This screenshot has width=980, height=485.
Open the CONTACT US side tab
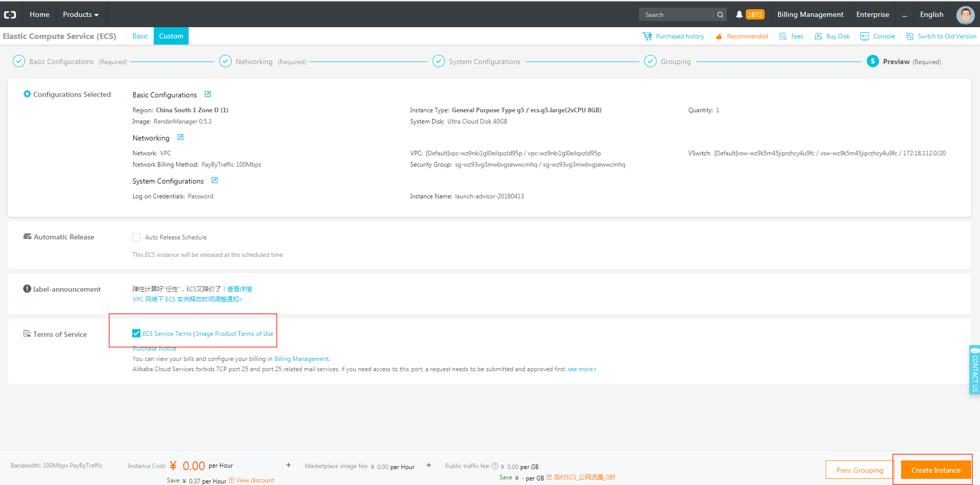tap(974, 369)
